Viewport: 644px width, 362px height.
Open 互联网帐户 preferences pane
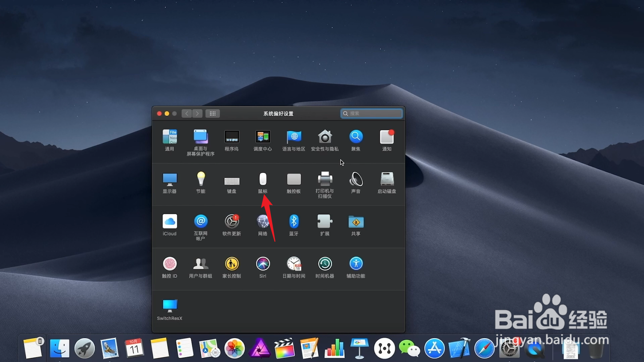201,227
